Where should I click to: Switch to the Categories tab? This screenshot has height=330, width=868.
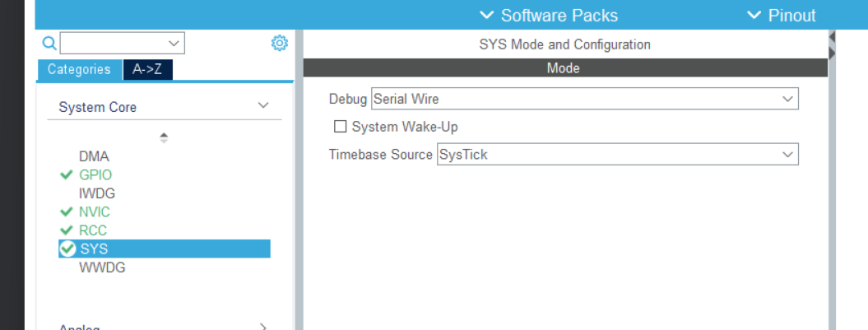[x=79, y=69]
